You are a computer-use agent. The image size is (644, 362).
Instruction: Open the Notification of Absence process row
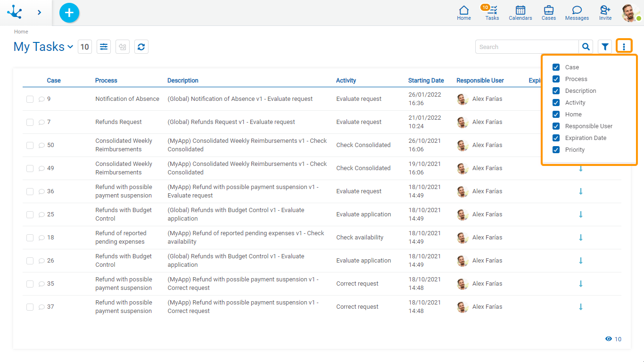127,99
